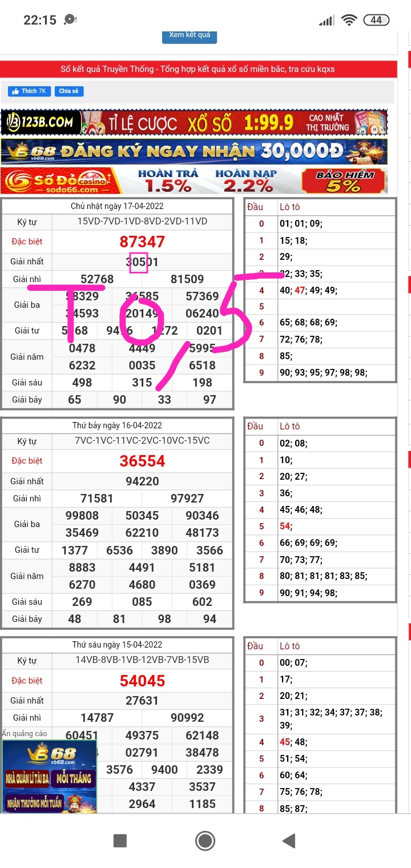Select second prize number 97927
This screenshot has width=411, height=868.
point(187,499)
